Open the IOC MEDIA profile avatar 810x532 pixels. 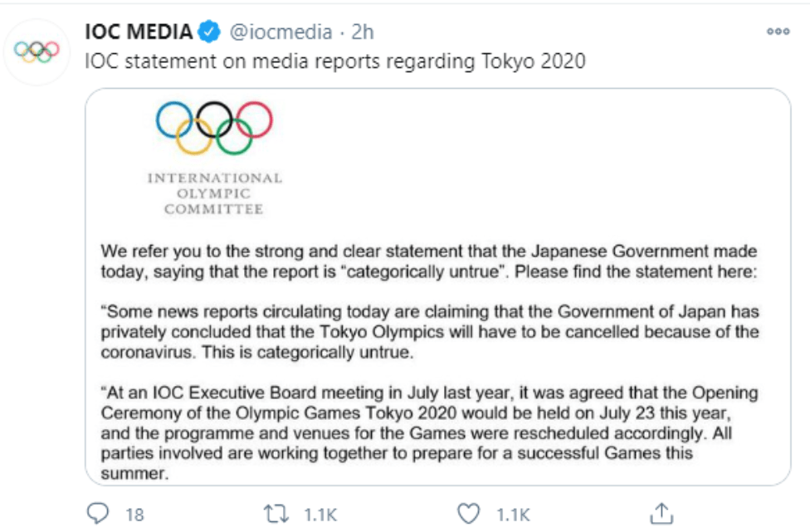(37, 51)
